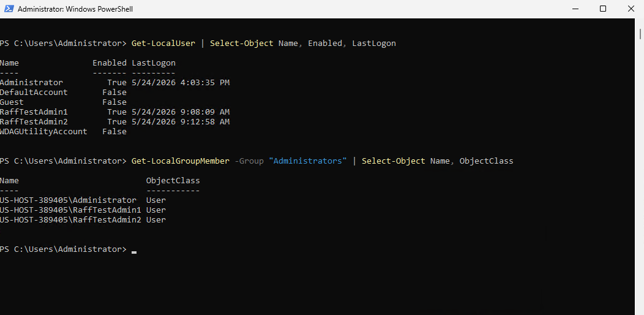Click the False value for Guest

click(x=114, y=102)
